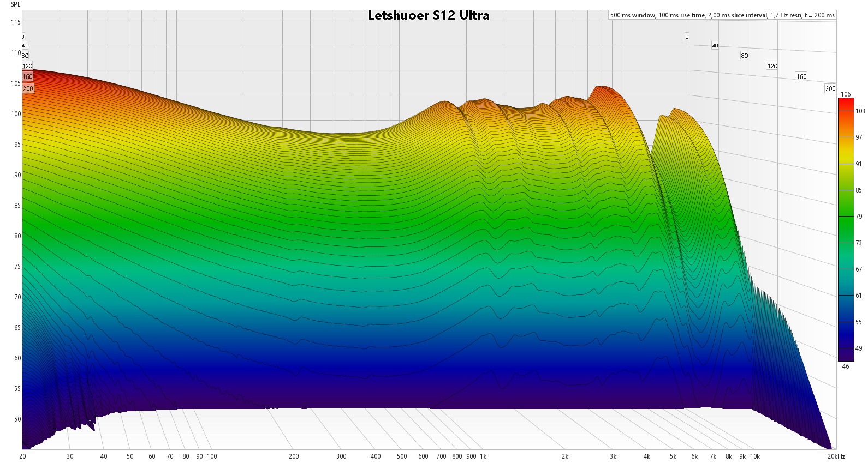Click the 30 Hz frequency axis label
The width and height of the screenshot is (868, 463).
pyautogui.click(x=70, y=456)
